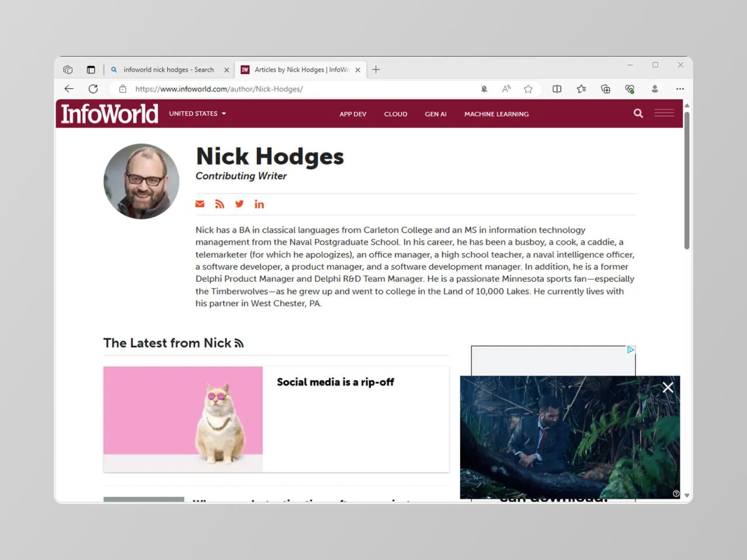This screenshot has width=747, height=560.
Task: Open Settings and more menu
Action: pos(680,89)
